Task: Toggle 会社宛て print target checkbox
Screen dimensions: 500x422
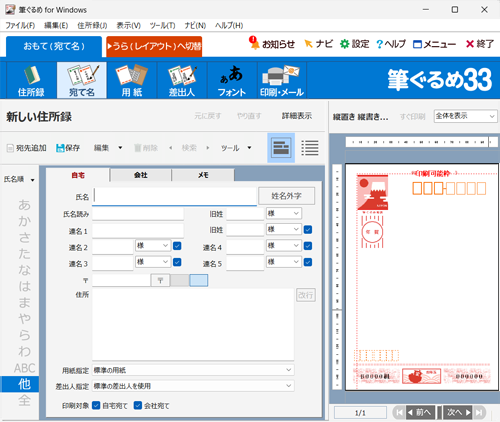Action: (x=138, y=405)
